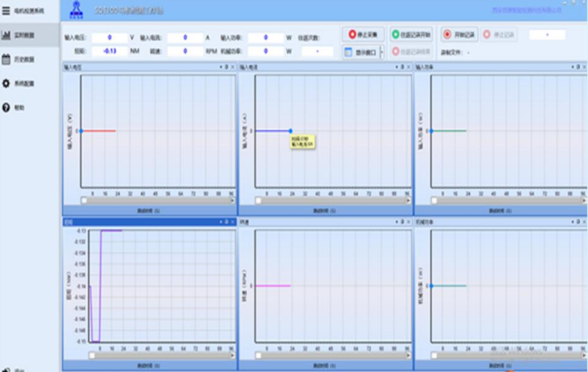Click the gear icon for system configuration
Viewport: 588px width, 372px height.
click(6, 83)
